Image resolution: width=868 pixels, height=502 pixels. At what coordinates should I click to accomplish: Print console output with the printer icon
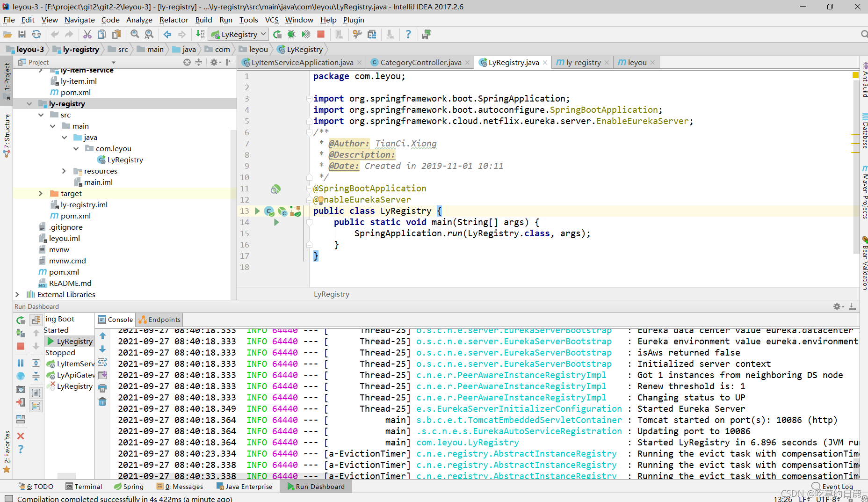[102, 388]
